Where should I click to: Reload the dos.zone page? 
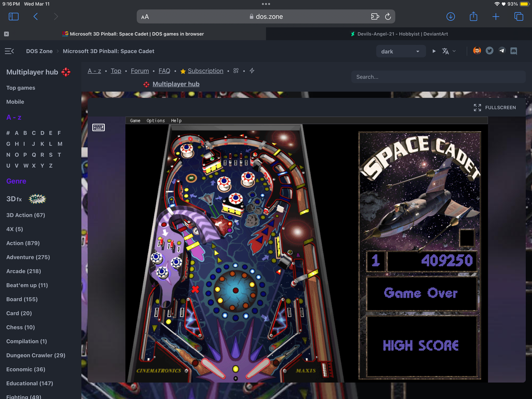point(388,17)
